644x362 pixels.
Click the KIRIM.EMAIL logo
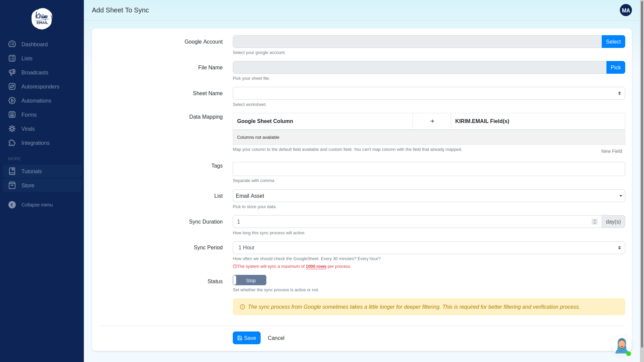pos(41,18)
